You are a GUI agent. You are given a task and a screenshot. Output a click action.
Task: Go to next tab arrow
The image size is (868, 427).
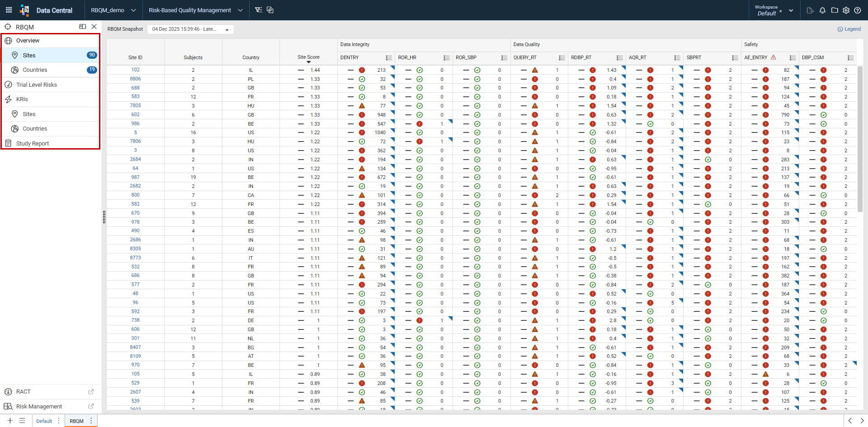coord(862,421)
